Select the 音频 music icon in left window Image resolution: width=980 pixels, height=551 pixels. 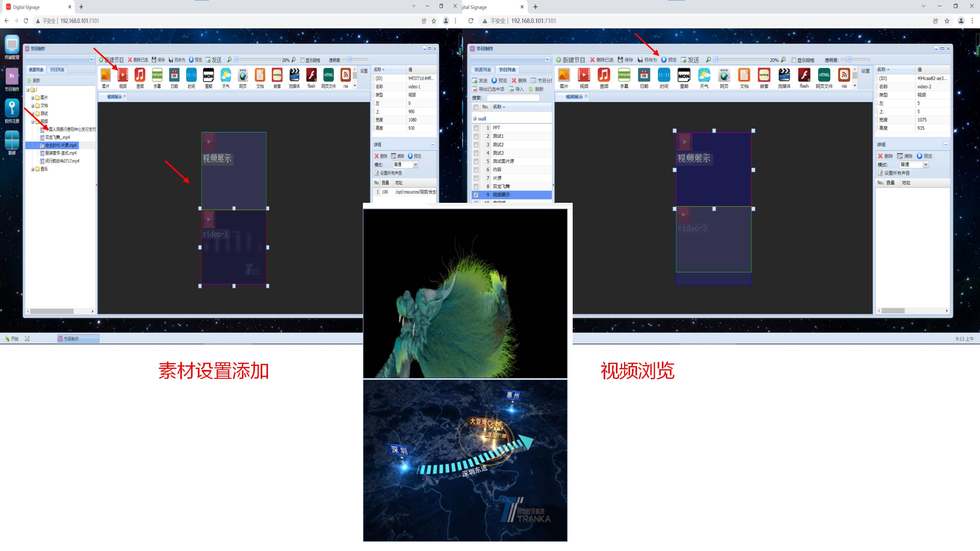140,75
